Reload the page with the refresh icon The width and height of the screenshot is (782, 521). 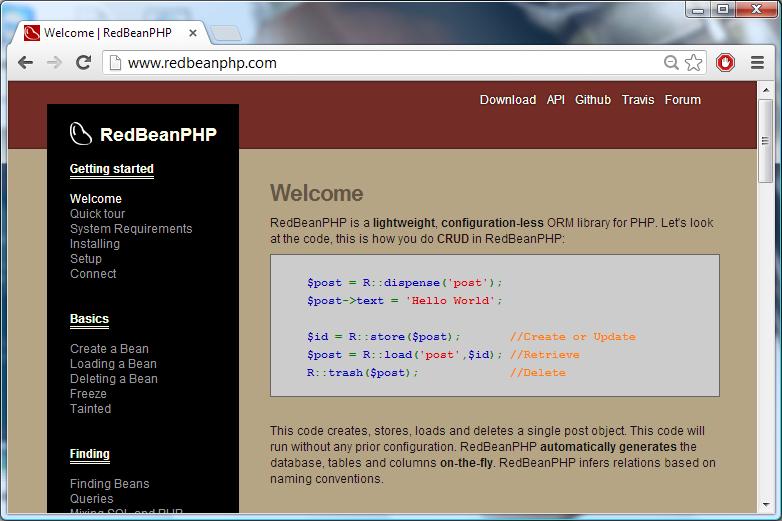pos(84,62)
